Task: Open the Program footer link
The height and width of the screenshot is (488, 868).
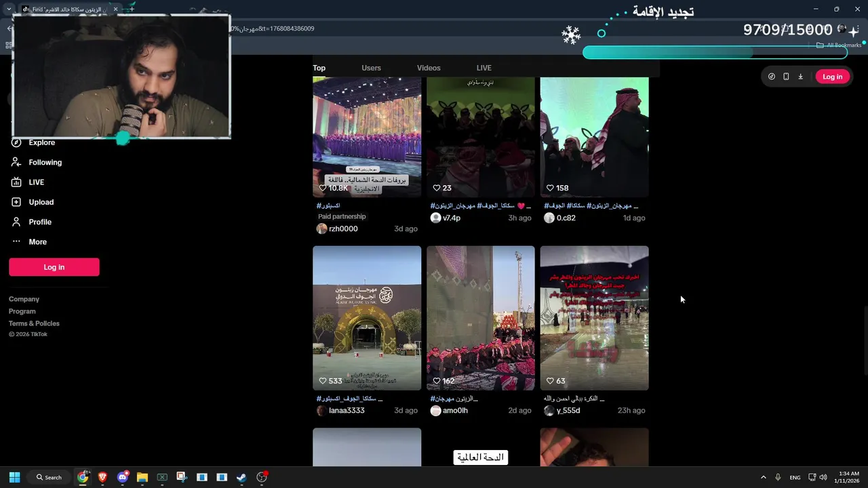Action: coord(22,311)
